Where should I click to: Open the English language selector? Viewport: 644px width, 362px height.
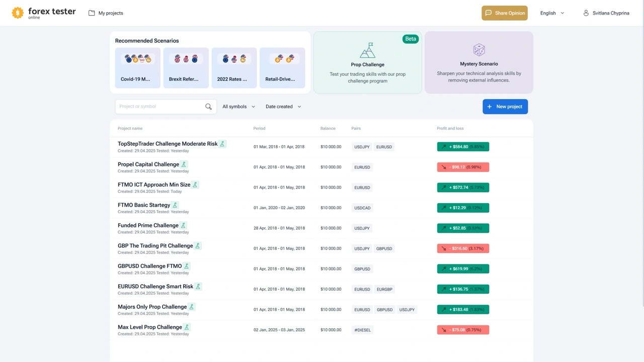pos(552,13)
